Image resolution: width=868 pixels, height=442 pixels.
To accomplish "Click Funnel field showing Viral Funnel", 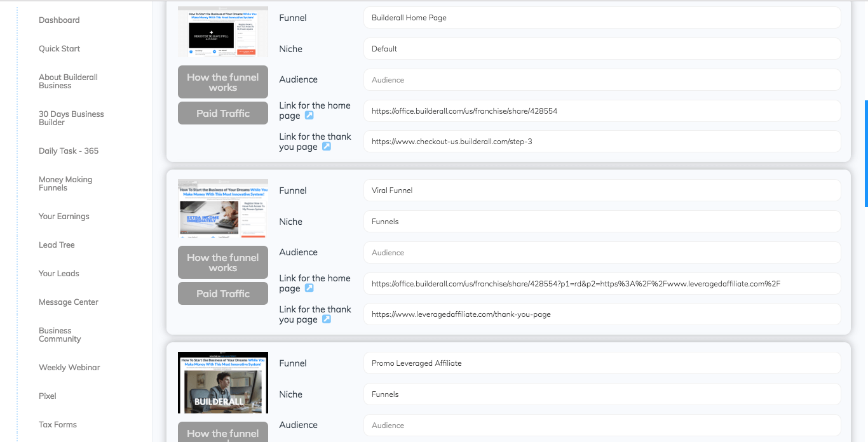I will 602,191.
